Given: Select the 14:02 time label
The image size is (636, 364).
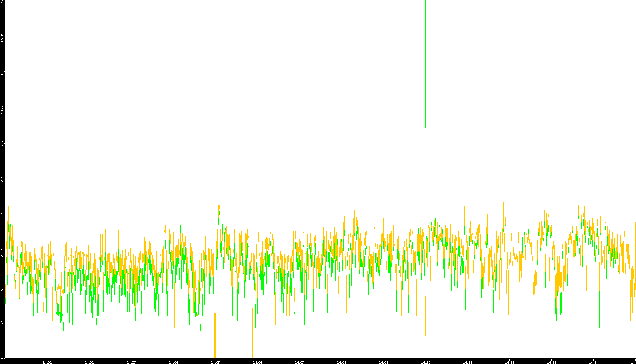Looking at the screenshot, I should [89, 362].
